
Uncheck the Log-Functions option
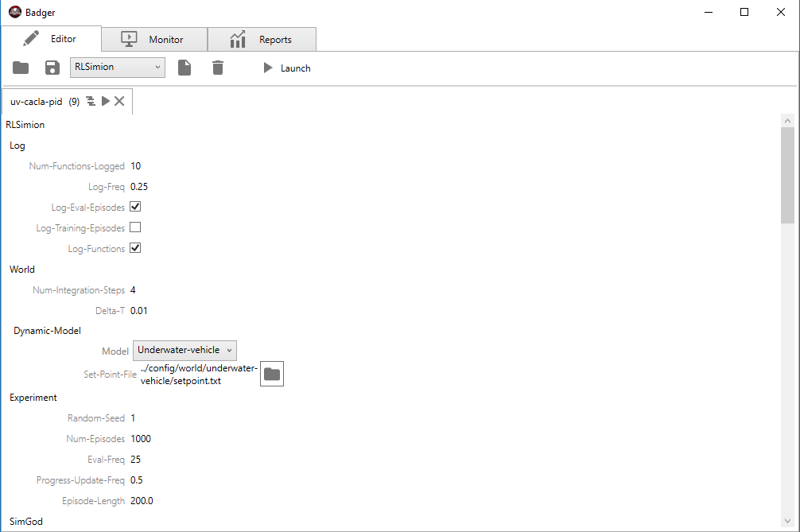click(x=135, y=248)
